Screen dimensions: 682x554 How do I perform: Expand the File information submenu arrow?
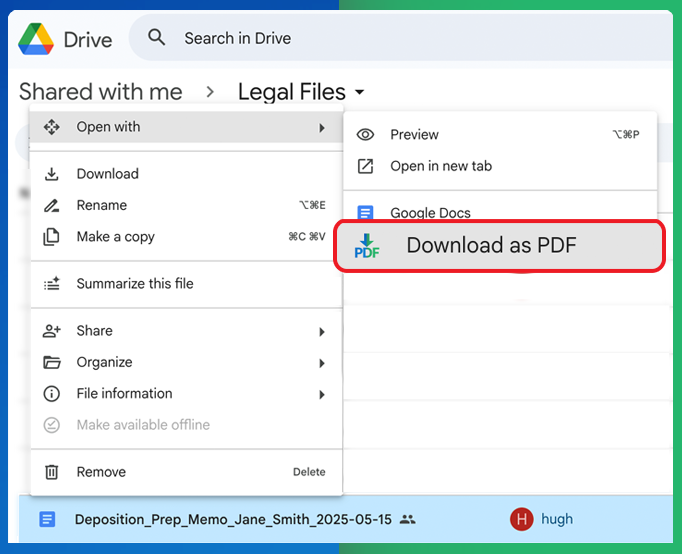(x=322, y=394)
